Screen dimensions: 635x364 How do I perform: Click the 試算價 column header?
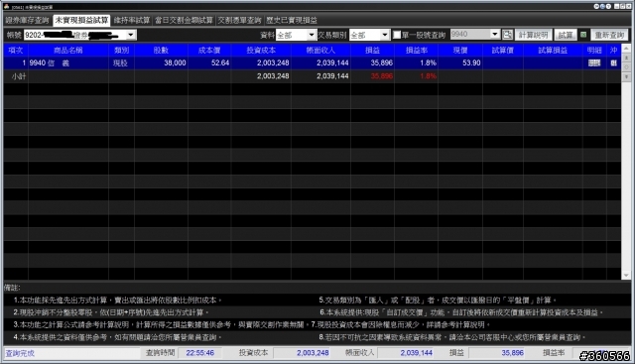point(503,51)
